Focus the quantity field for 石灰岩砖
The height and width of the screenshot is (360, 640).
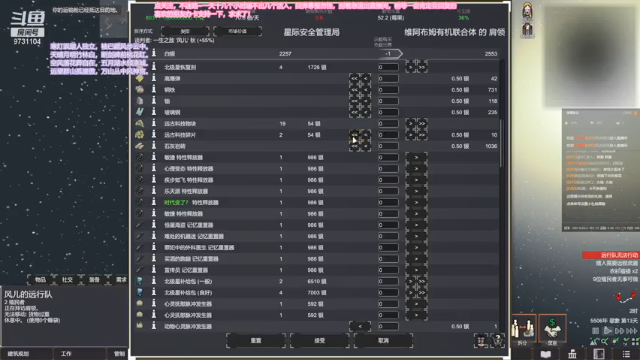click(x=388, y=146)
